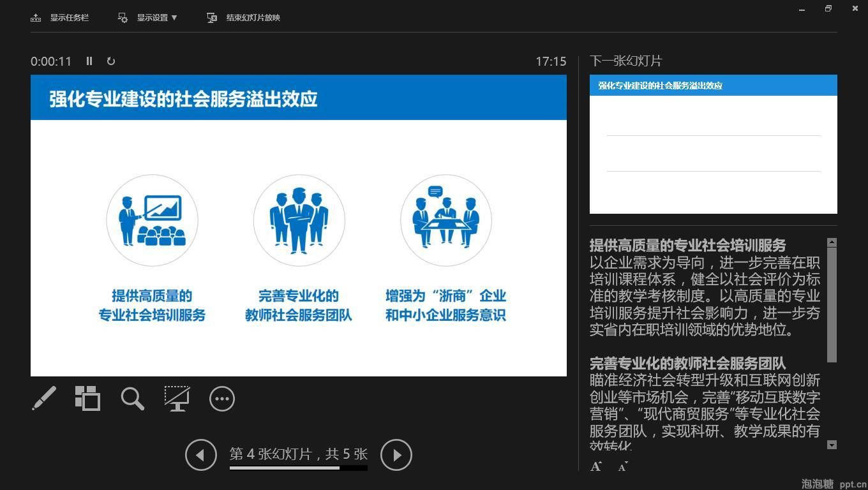Screen dimensions: 868x490
Task: Advance to the next slide
Action: 396,455
